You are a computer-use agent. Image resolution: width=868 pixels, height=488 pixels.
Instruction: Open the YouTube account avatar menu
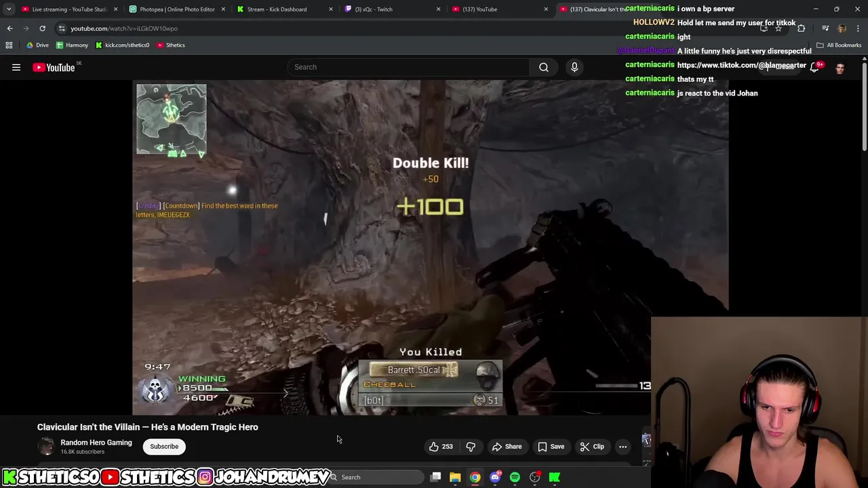pyautogui.click(x=840, y=67)
